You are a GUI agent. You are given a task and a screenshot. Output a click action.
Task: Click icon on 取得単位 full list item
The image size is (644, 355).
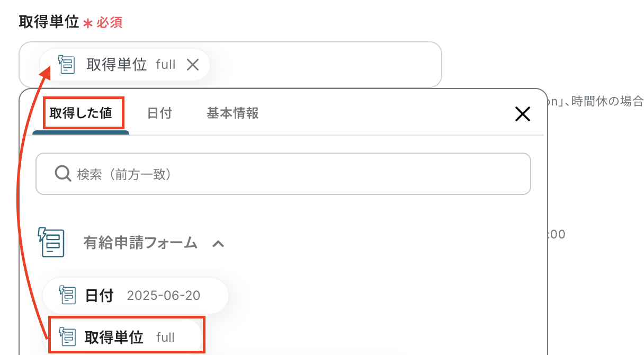point(67,336)
